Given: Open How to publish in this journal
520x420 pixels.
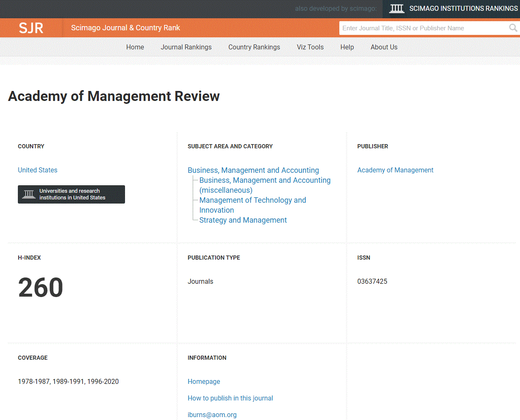Looking at the screenshot, I should [231, 398].
